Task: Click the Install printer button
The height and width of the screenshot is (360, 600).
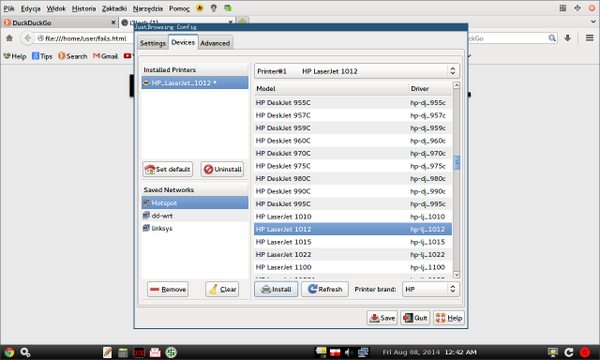Action: [276, 289]
